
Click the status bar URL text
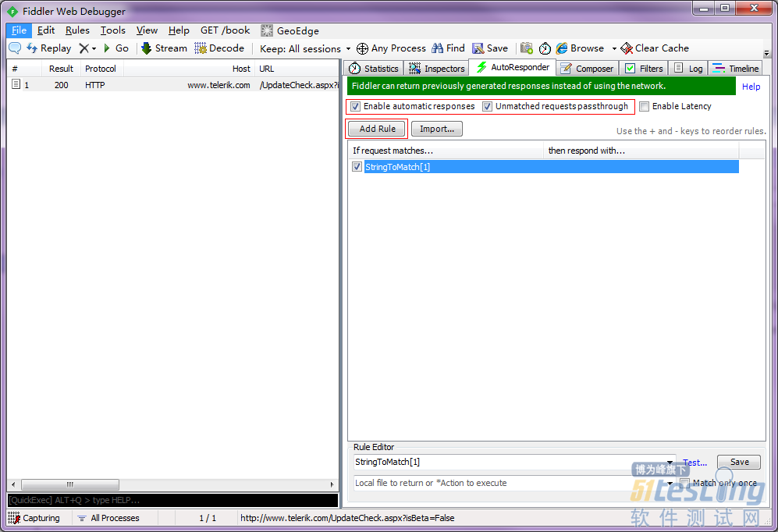tap(347, 518)
